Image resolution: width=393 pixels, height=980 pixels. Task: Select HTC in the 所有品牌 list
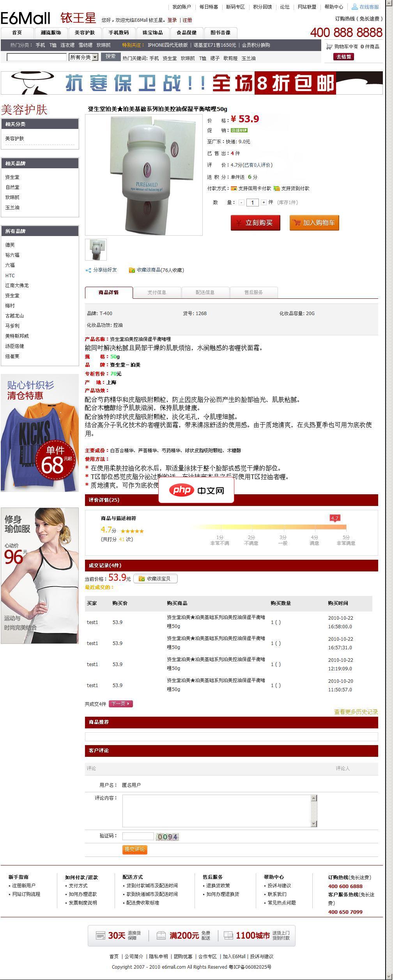click(10, 275)
